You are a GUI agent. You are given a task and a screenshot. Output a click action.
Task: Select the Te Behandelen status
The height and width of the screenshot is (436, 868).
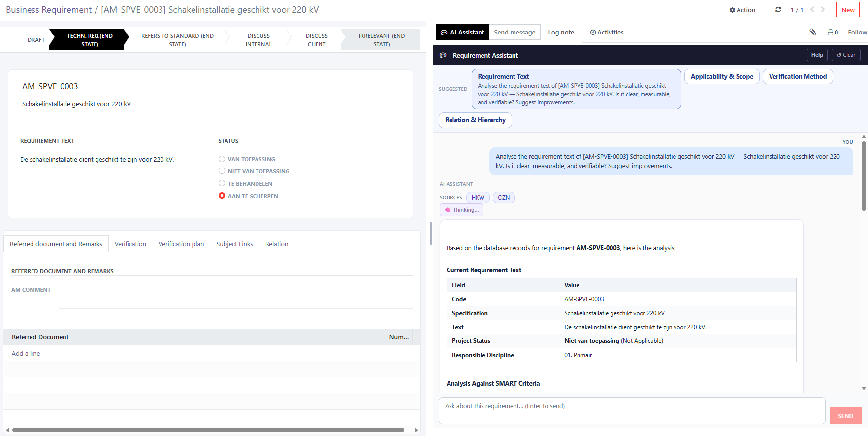(222, 183)
